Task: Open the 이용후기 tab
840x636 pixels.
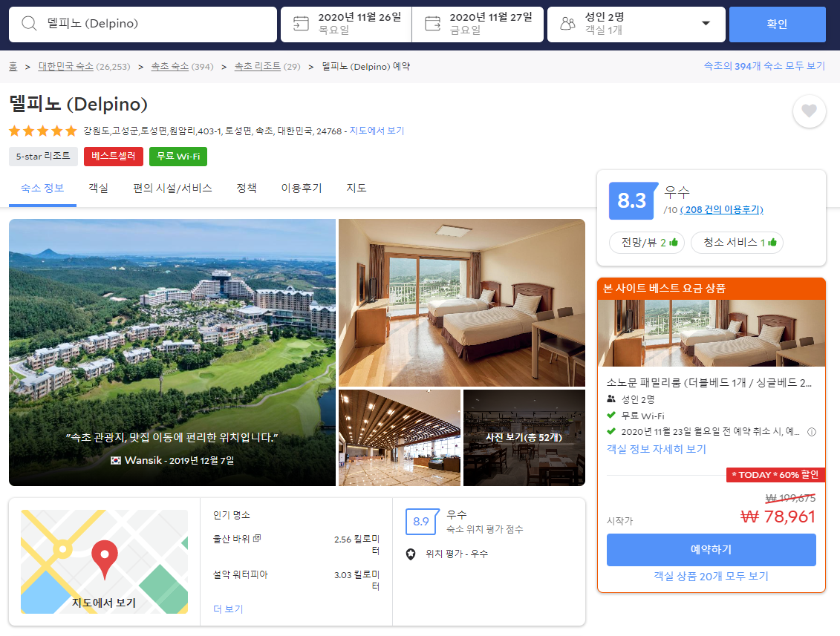Action: (302, 188)
